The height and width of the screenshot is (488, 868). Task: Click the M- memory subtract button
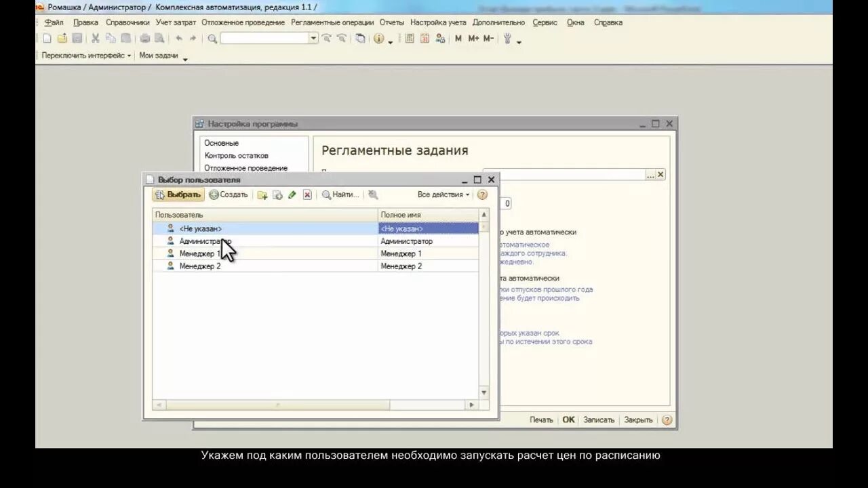coord(488,39)
